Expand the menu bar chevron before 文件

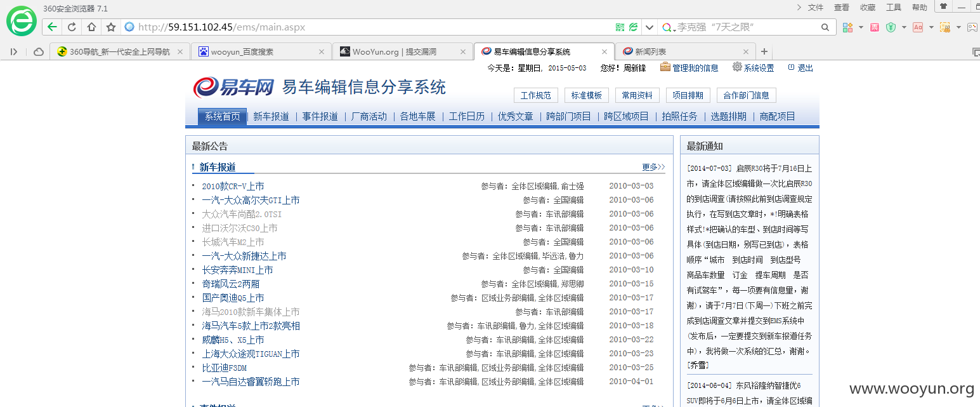[799, 7]
